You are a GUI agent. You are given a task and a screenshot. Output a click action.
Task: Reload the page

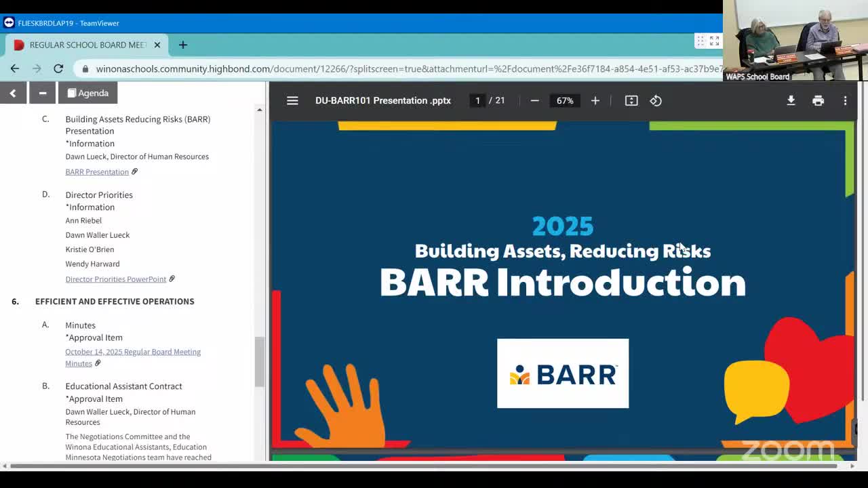58,68
